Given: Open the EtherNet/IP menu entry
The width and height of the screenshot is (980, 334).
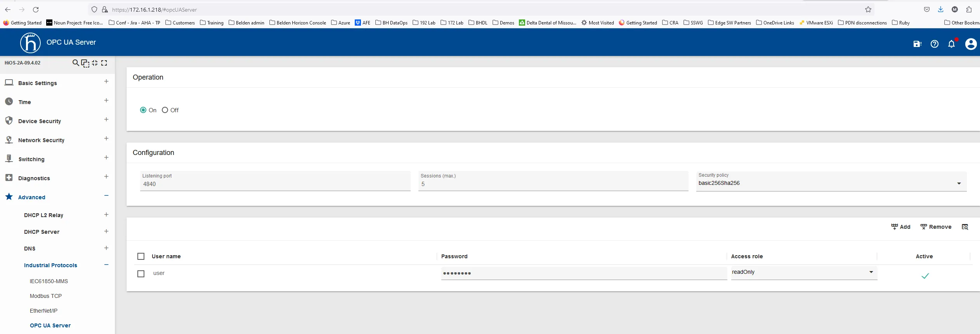Looking at the screenshot, I should [43, 311].
